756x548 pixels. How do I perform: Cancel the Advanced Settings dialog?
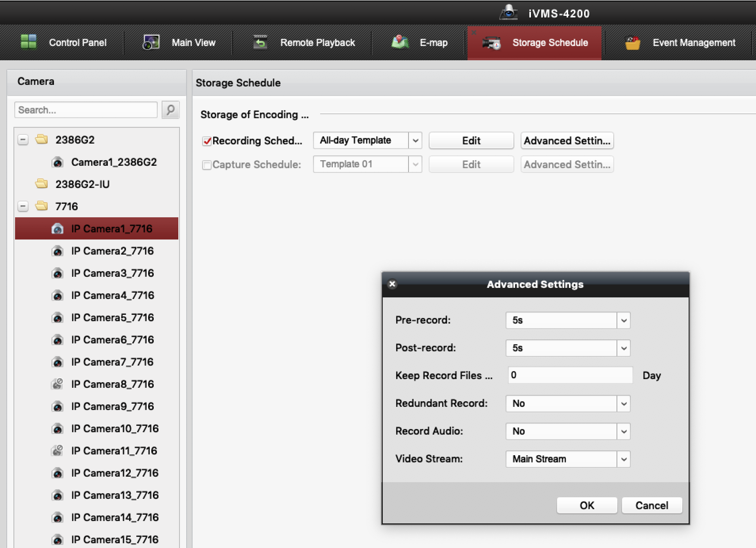(x=651, y=505)
